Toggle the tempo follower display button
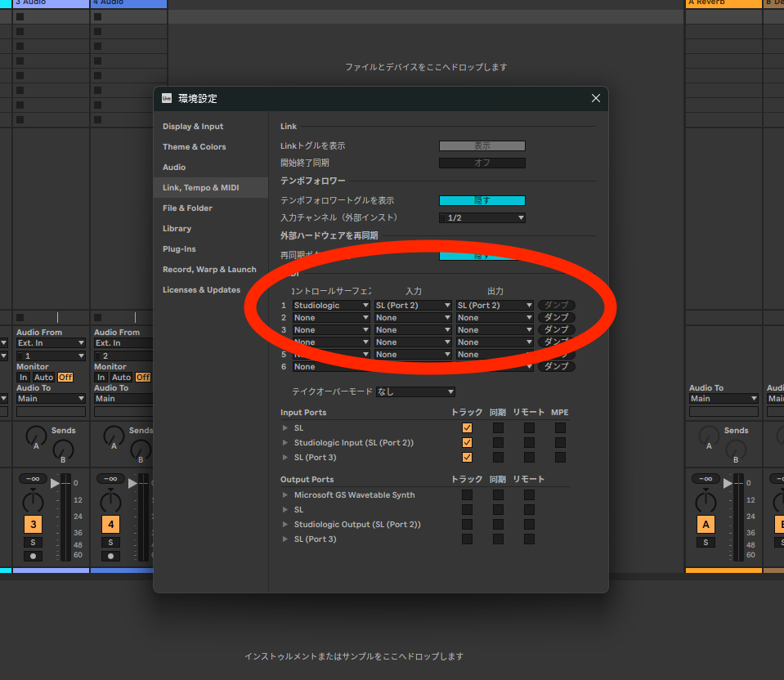The image size is (784, 680). coord(482,200)
